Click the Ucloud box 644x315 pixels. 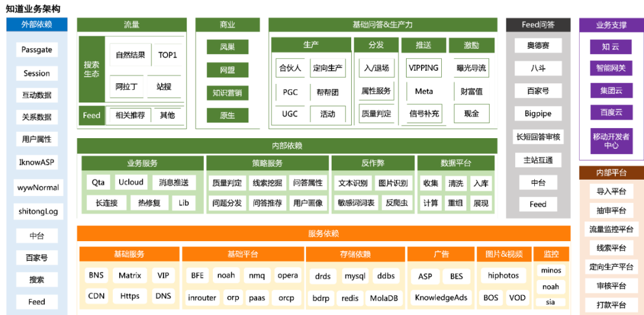coord(131,182)
